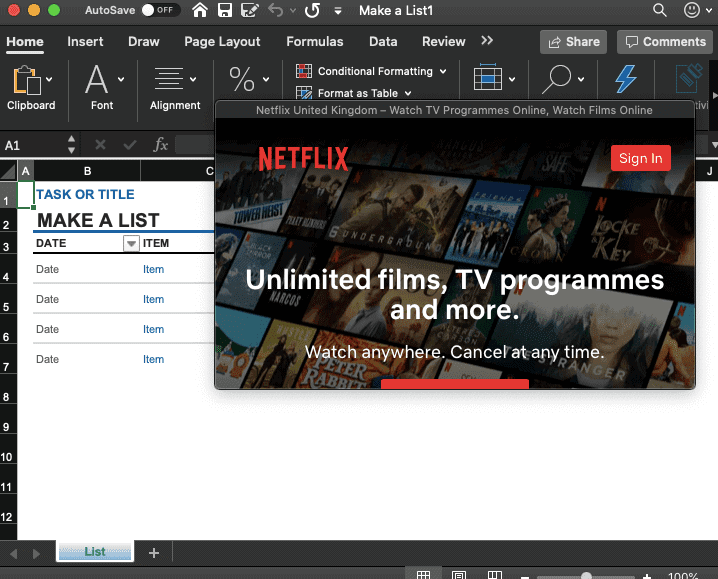Image resolution: width=718 pixels, height=579 pixels.
Task: Switch to the Formulas tab
Action: [x=315, y=42]
